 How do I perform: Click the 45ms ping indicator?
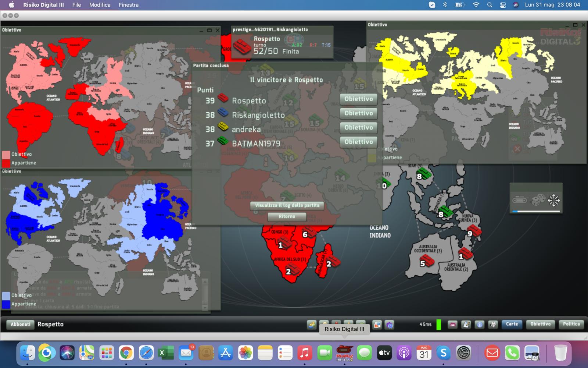tap(425, 324)
